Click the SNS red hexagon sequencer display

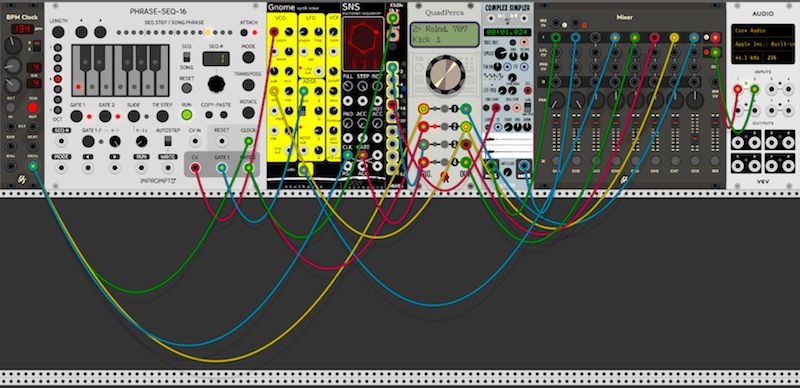tap(363, 43)
